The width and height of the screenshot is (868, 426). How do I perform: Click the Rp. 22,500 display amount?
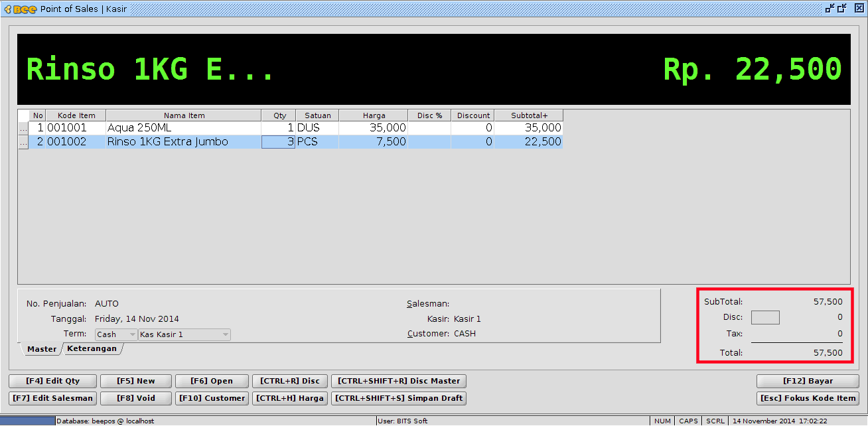point(753,69)
